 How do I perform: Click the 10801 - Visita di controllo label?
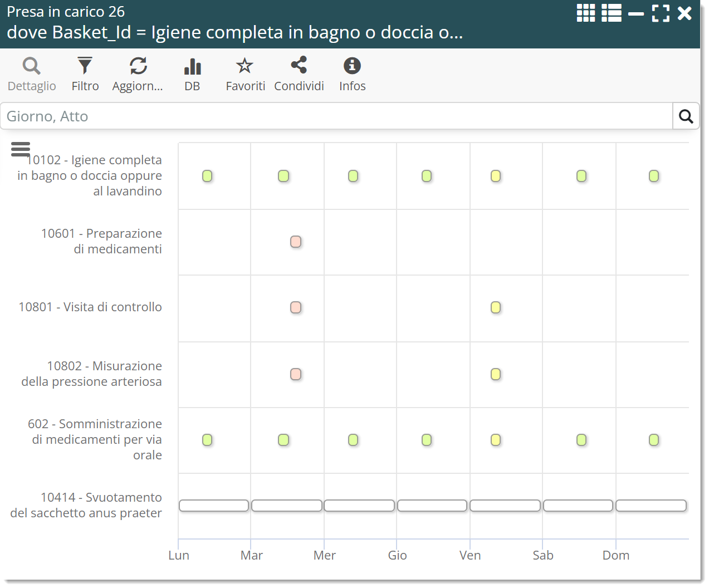pos(90,307)
